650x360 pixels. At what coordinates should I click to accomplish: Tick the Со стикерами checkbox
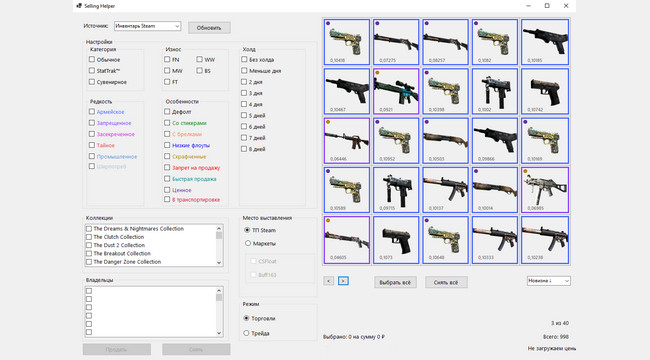pos(167,123)
